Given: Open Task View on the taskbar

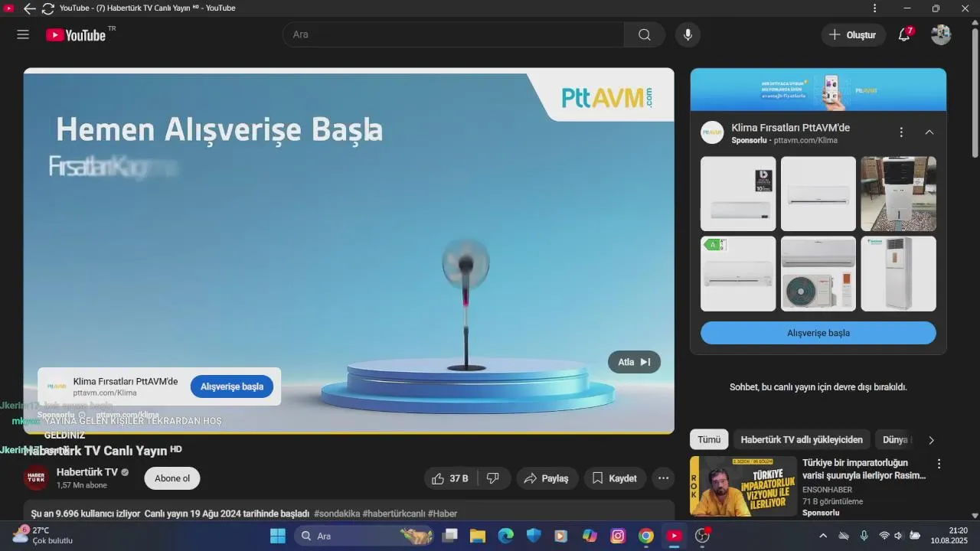Looking at the screenshot, I should [x=449, y=536].
